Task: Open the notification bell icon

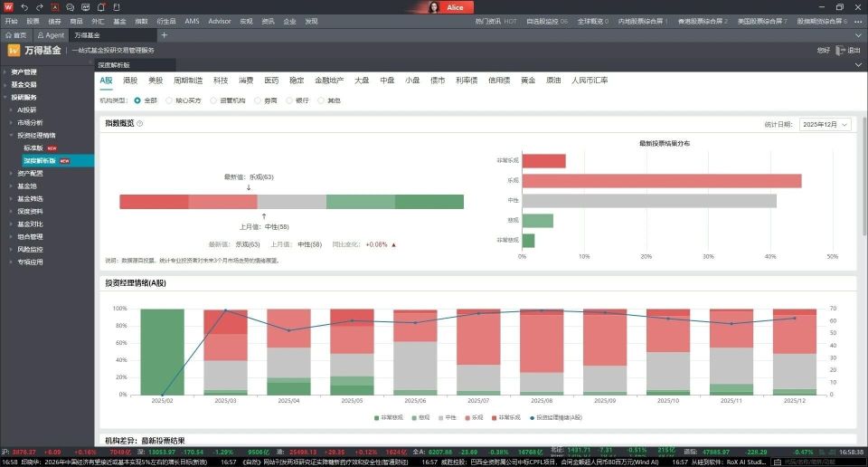Action: pos(100,7)
